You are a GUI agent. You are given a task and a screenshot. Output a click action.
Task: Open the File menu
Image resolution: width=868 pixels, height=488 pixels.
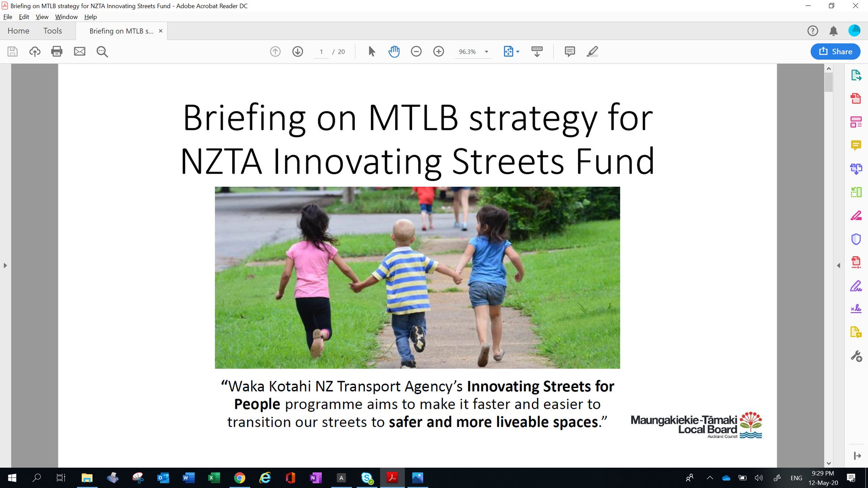(8, 17)
